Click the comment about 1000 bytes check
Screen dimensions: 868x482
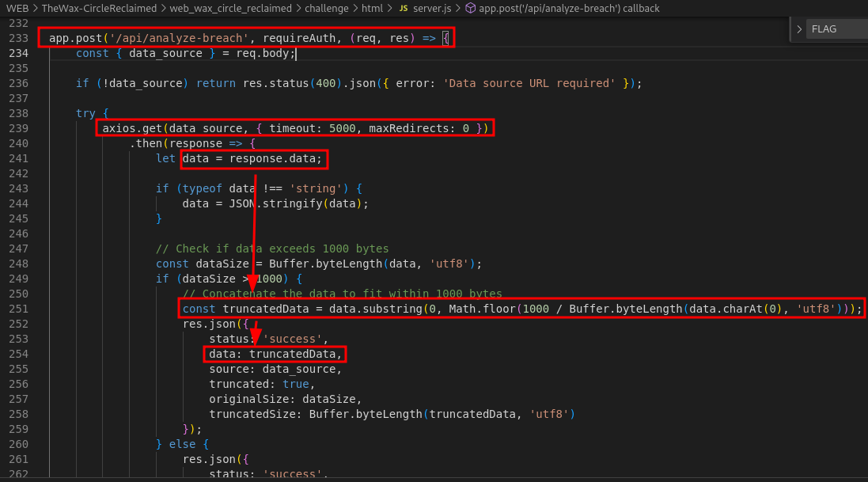(272, 249)
